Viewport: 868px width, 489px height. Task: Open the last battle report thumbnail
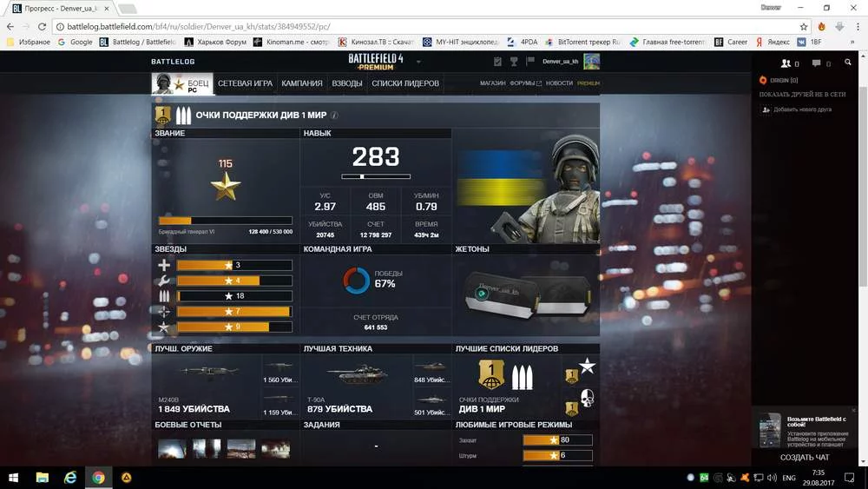276,448
